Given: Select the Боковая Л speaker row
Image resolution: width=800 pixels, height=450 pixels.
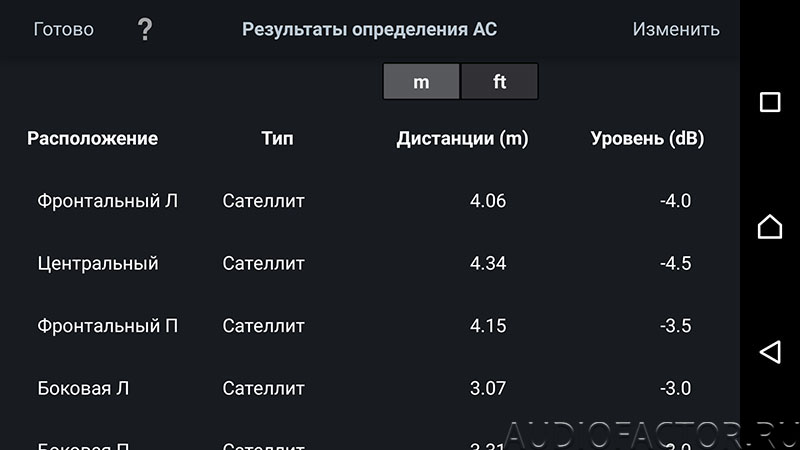Looking at the screenshot, I should click(x=370, y=388).
